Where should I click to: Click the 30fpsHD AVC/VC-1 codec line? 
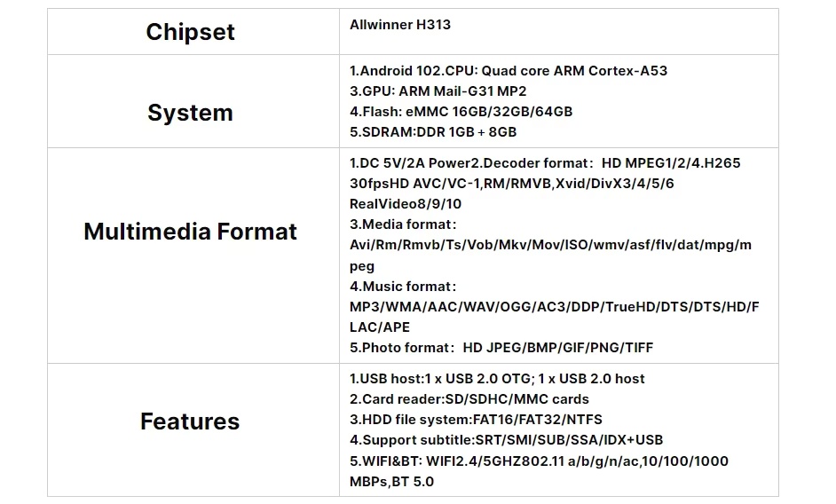pyautogui.click(x=511, y=184)
